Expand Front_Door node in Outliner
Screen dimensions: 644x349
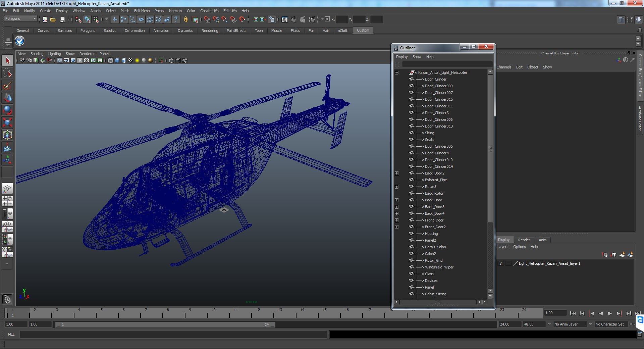pos(396,220)
